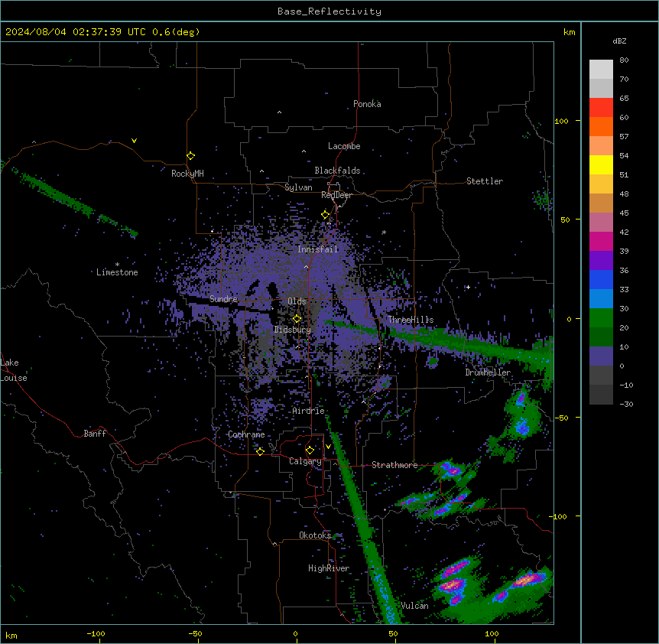The image size is (659, 644).
Task: Click the Olds city label
Action: click(x=297, y=301)
